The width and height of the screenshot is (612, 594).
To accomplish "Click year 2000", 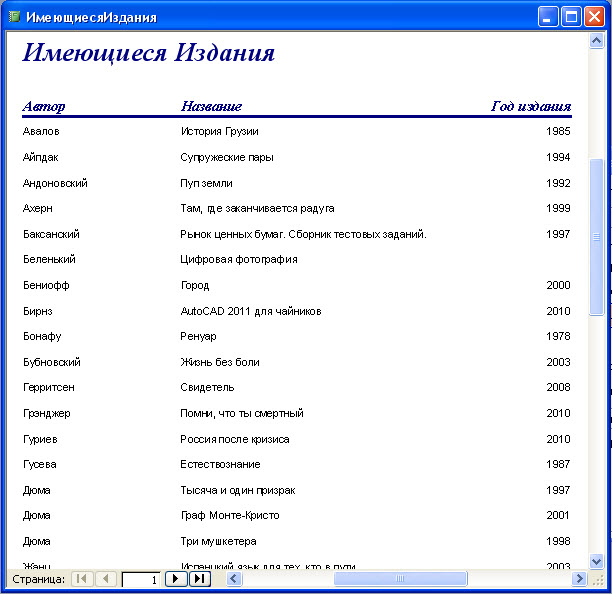I will point(558,285).
